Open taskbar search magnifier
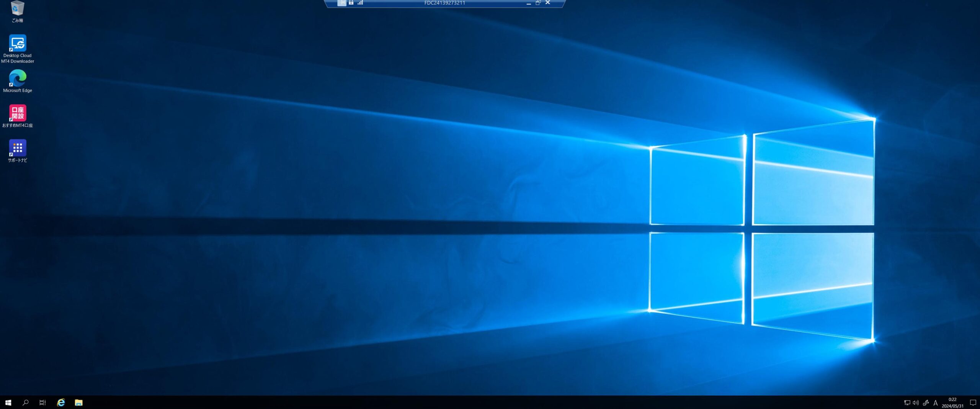This screenshot has width=980, height=409. point(26,402)
